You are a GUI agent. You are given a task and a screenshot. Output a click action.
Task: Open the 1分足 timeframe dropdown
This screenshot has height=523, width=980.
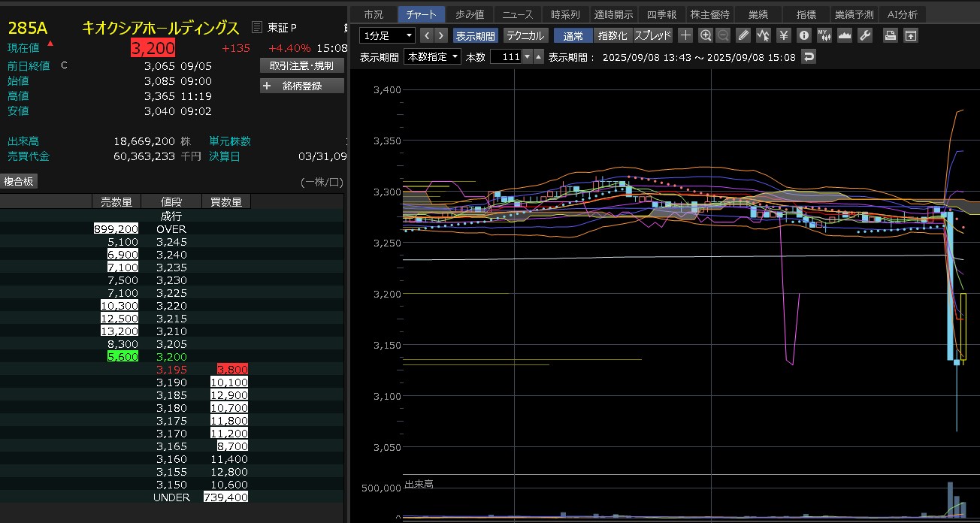[x=387, y=35]
